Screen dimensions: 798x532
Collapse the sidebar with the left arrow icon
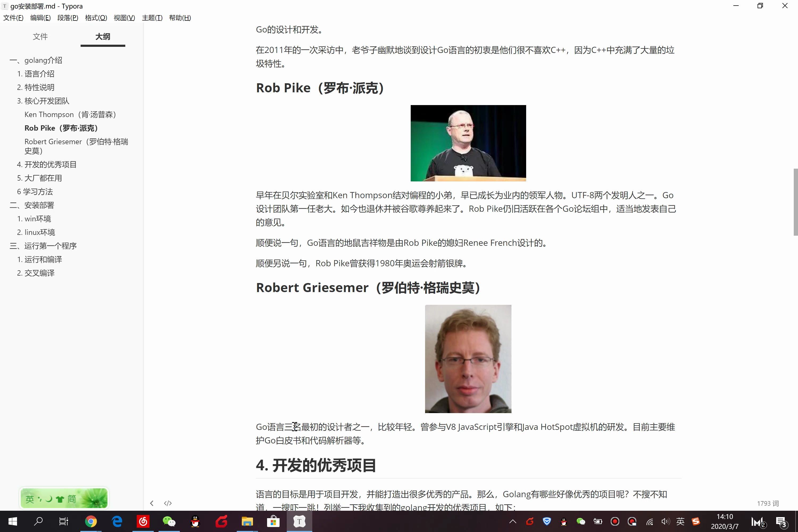pos(152,503)
